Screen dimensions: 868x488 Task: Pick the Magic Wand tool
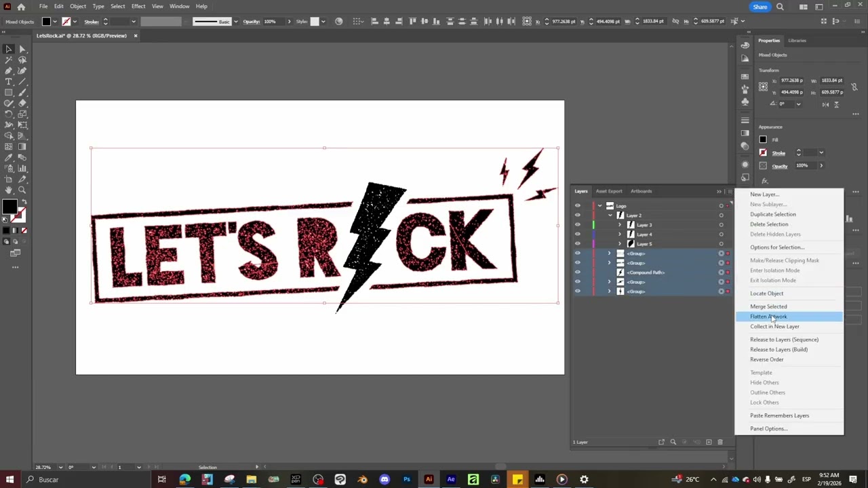coord(9,60)
